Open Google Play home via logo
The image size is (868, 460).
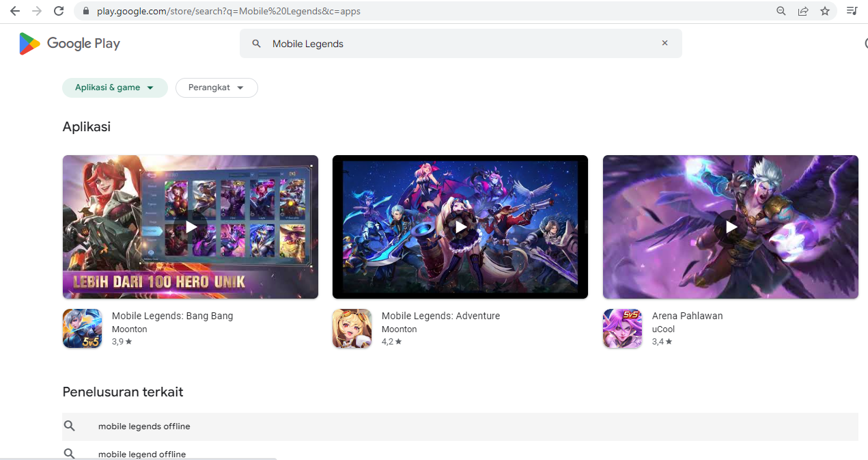pyautogui.click(x=70, y=44)
